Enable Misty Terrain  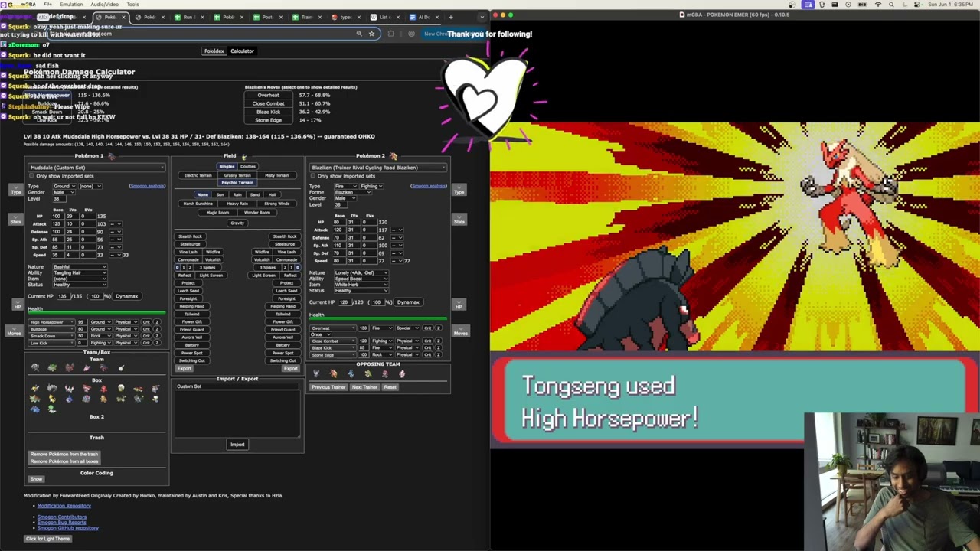coord(276,175)
